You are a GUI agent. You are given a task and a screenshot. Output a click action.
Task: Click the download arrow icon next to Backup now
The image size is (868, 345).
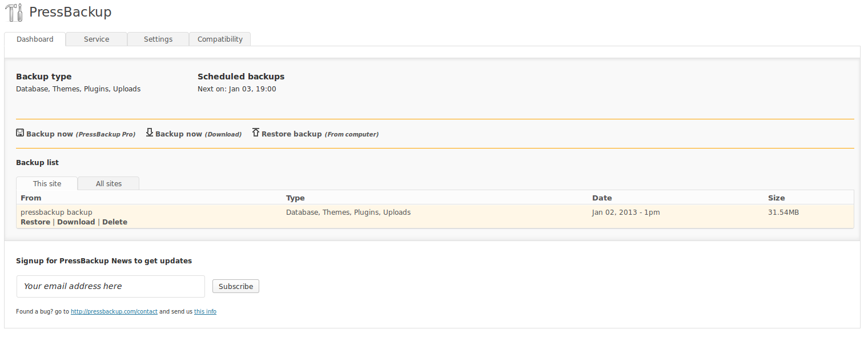[150, 133]
